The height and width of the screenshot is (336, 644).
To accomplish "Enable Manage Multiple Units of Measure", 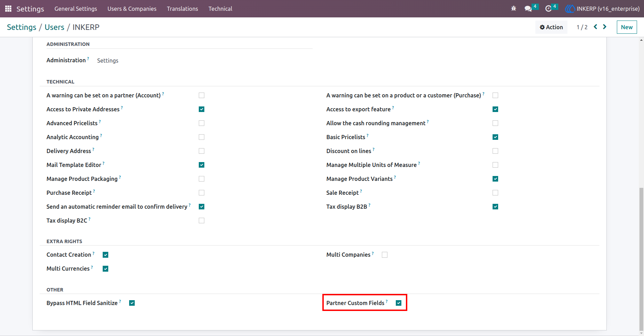I will 495,165.
